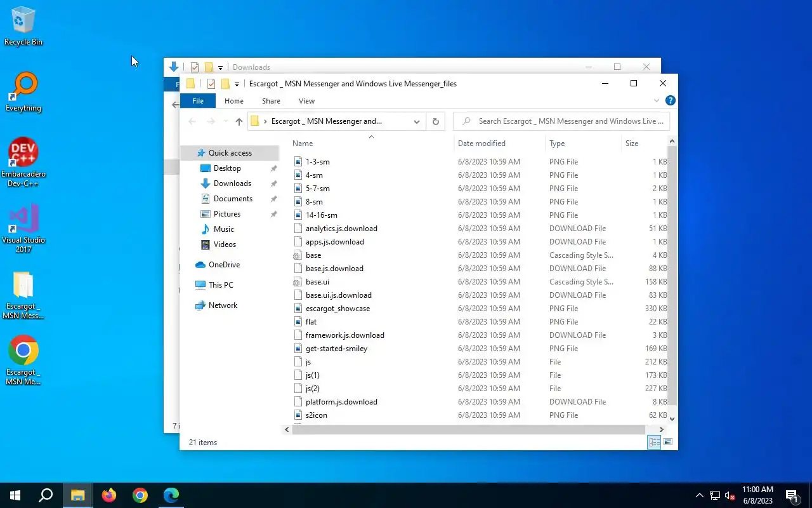Screen dimensions: 812x508
Task: Click the Search Escargot input field
Action: coord(561,121)
